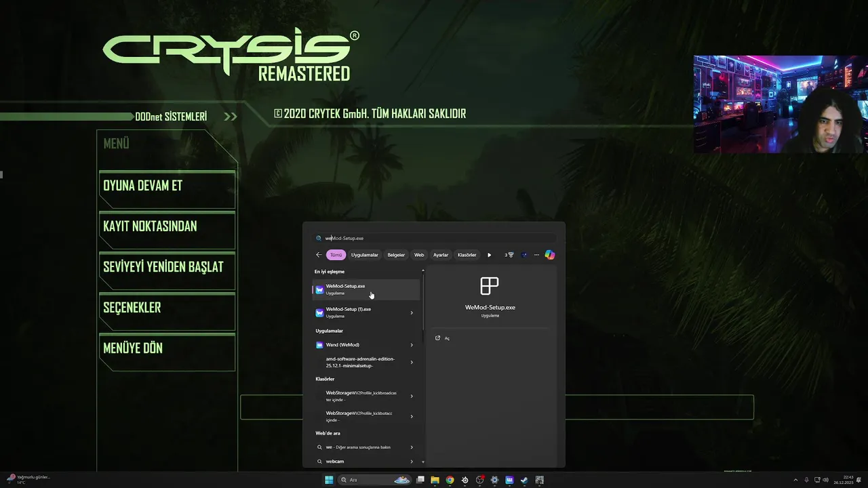Image resolution: width=868 pixels, height=488 pixels.
Task: Open the gear Settings app in taskbar
Action: [x=494, y=480]
